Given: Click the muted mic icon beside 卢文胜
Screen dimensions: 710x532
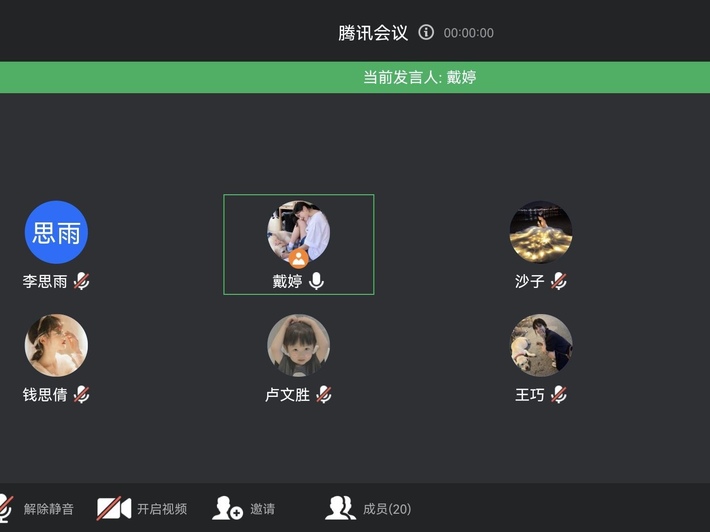Looking at the screenshot, I should (x=324, y=394).
